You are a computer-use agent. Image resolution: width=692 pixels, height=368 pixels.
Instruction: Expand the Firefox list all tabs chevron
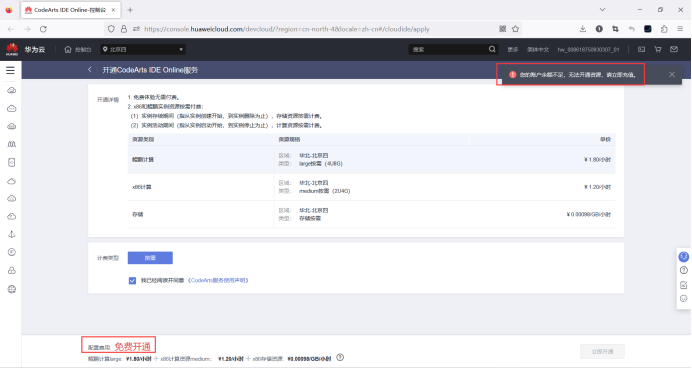[602, 10]
